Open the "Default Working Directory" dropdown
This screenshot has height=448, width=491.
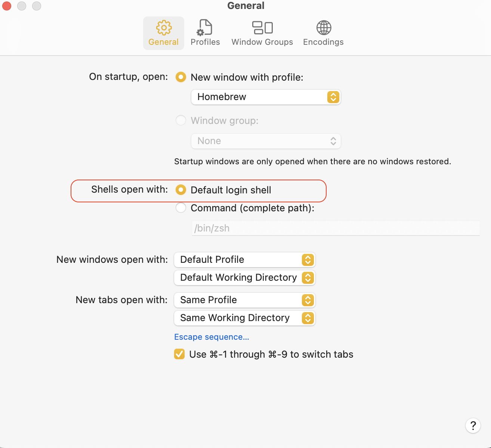coord(244,277)
